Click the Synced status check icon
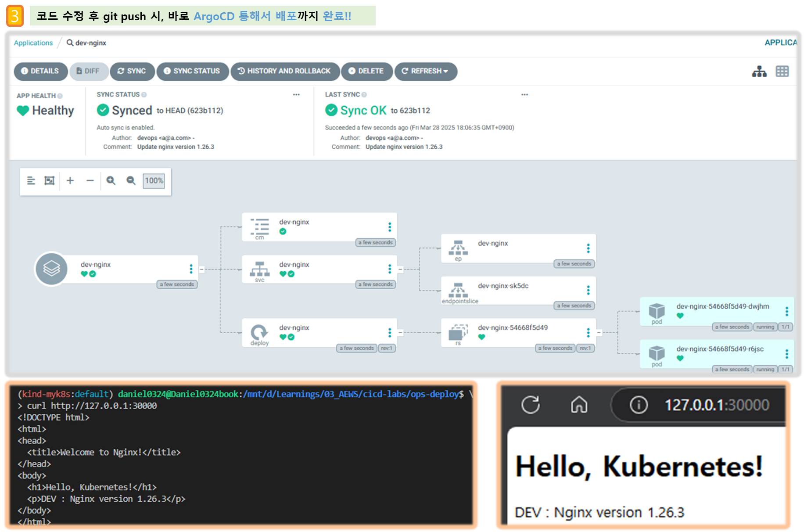 [x=103, y=110]
